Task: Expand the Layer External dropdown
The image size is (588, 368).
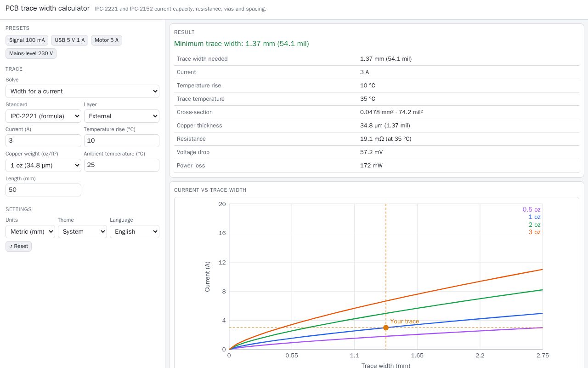Action: (122, 116)
